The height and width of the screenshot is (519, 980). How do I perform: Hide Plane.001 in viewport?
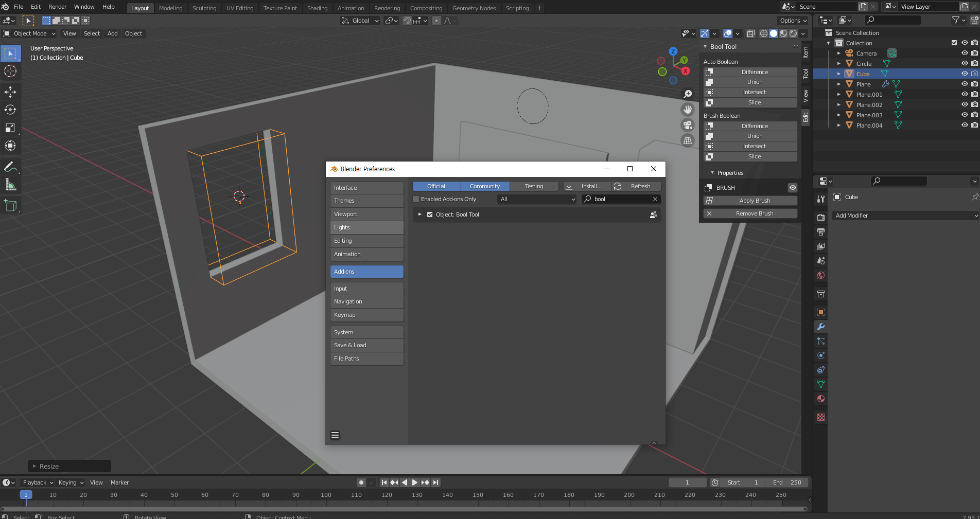tap(965, 94)
